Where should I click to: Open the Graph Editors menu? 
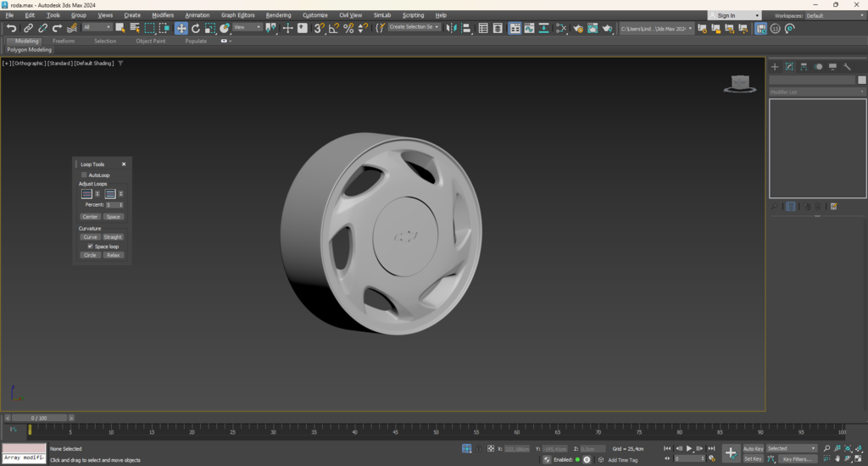[x=238, y=15]
